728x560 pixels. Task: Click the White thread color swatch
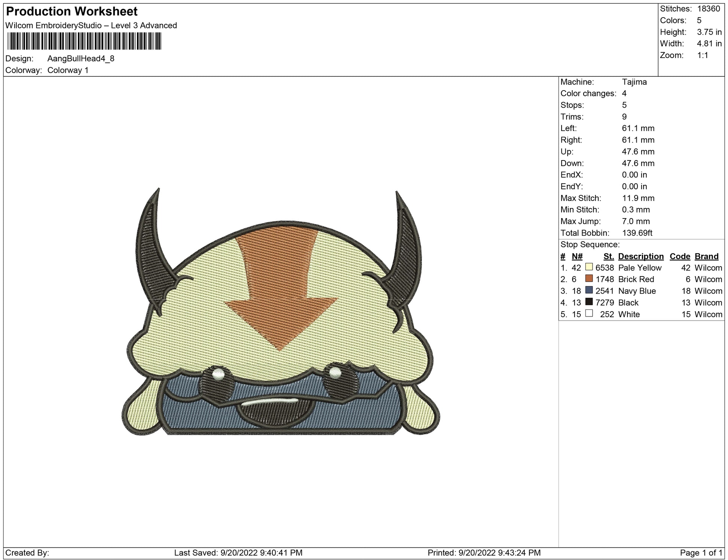pyautogui.click(x=589, y=313)
